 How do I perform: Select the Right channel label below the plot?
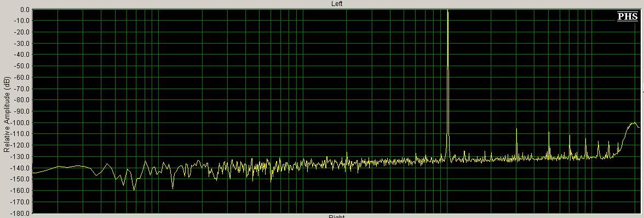[x=337, y=216]
